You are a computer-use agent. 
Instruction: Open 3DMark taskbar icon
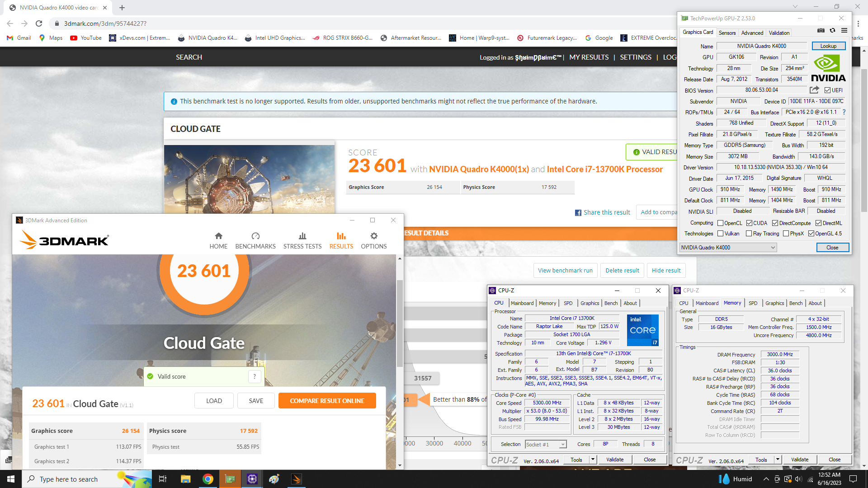click(297, 479)
